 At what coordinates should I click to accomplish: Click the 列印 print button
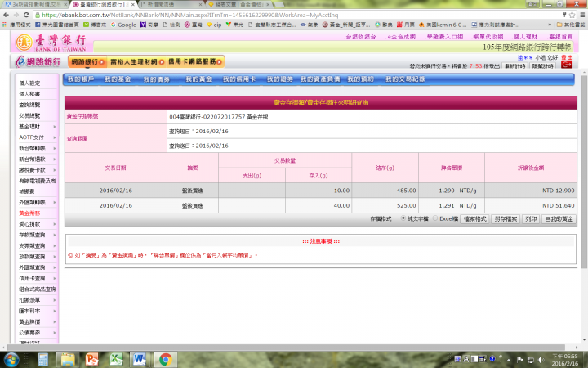(531, 220)
